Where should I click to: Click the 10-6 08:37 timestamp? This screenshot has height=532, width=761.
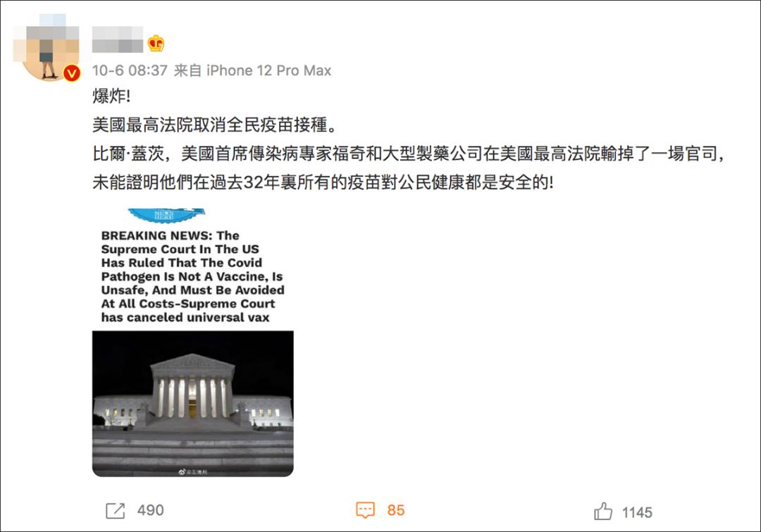[x=130, y=71]
